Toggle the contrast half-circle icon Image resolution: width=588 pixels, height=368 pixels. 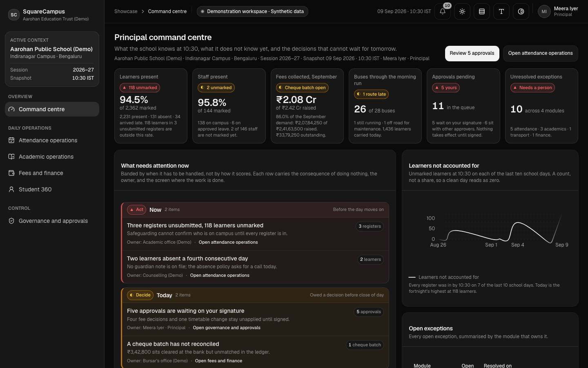(521, 11)
